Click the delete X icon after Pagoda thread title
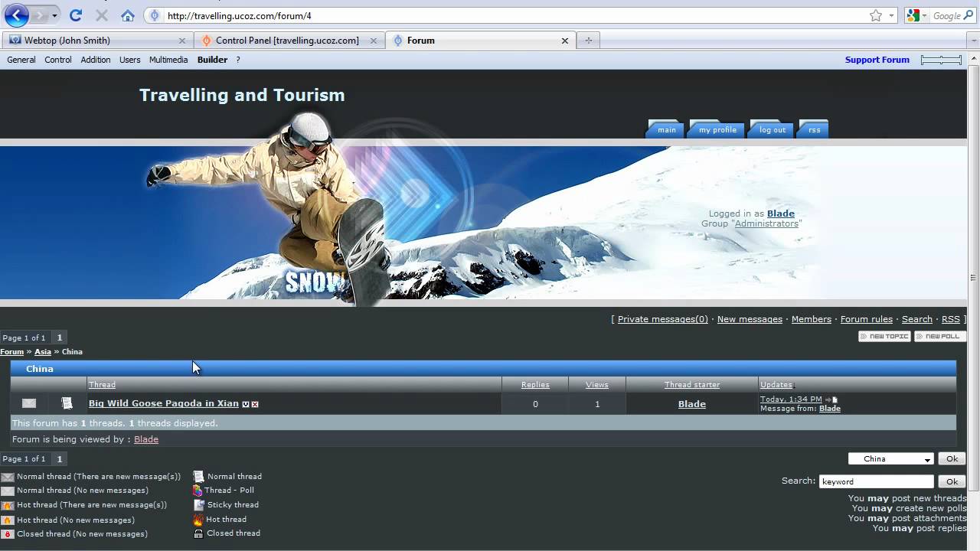Screen dimensions: 980x551 [x=255, y=404]
